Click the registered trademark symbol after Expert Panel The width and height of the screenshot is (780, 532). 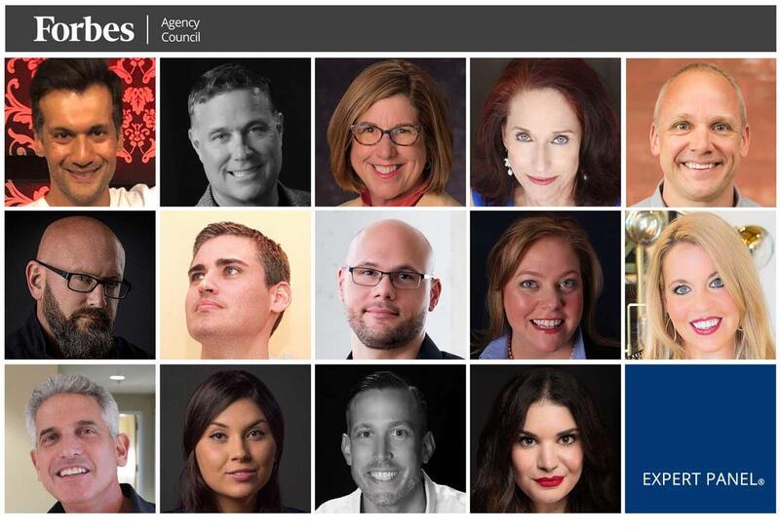(761, 481)
